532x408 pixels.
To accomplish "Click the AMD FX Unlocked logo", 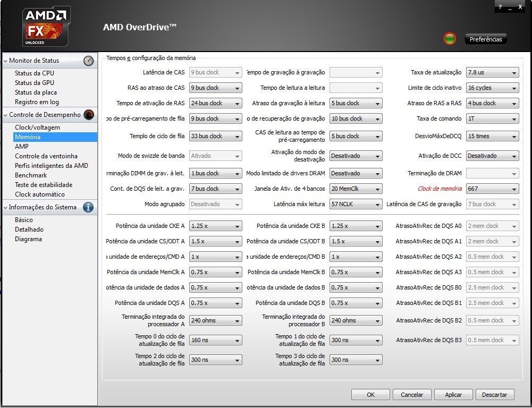I will click(46, 27).
